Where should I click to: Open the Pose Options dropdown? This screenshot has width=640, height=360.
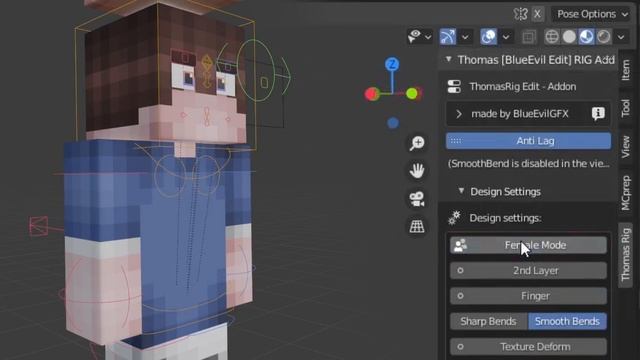(x=592, y=14)
